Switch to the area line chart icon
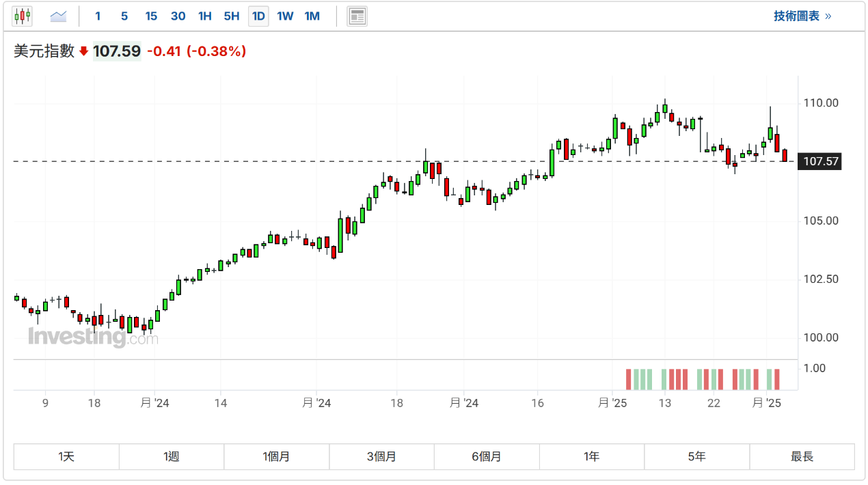Viewport: 868px width, 485px height. tap(59, 16)
